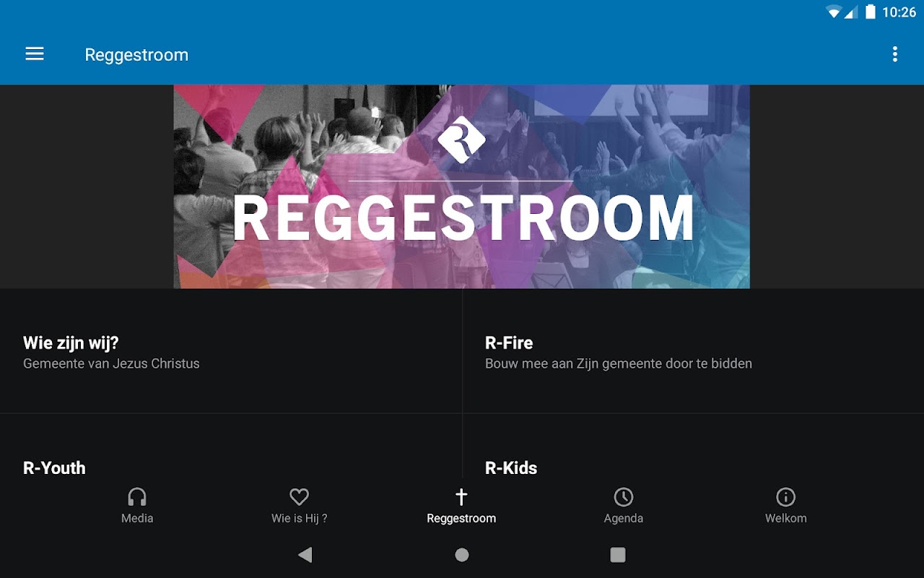Tap the Android back triangle button
Screen dimensions: 924x578
point(305,555)
